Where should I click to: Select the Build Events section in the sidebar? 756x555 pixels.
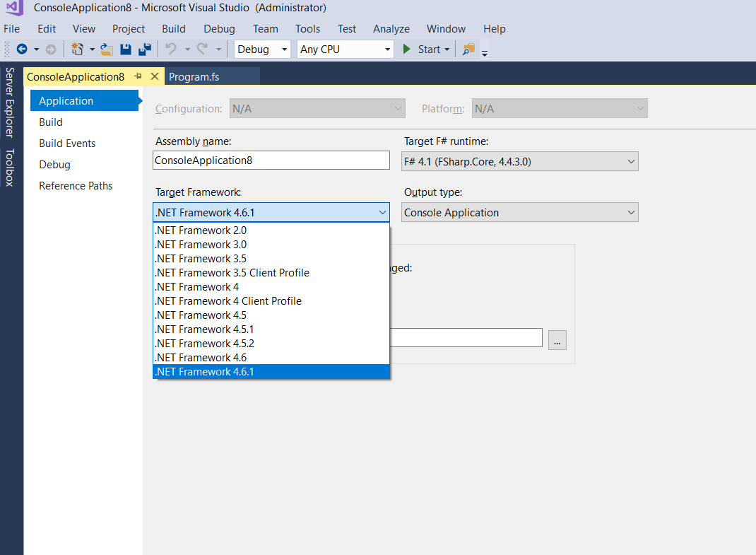(66, 143)
